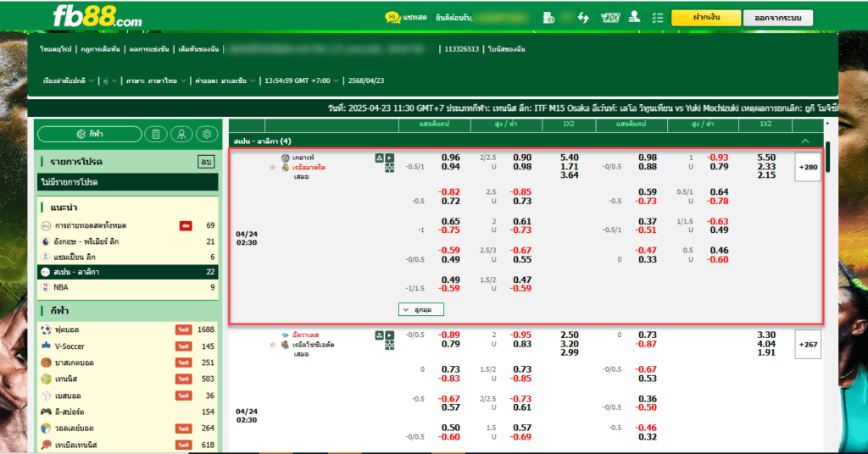Select NBA in recommended list
The image size is (868, 454).
point(128,287)
